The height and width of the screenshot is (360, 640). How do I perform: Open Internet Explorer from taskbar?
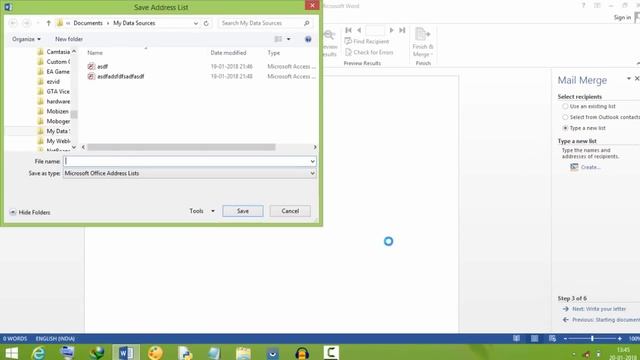point(38,353)
